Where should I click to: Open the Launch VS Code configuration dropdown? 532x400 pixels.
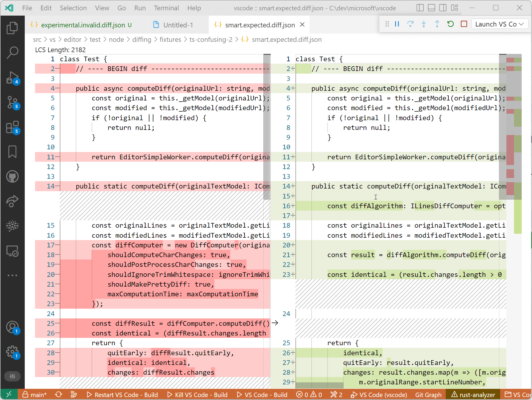click(x=500, y=24)
